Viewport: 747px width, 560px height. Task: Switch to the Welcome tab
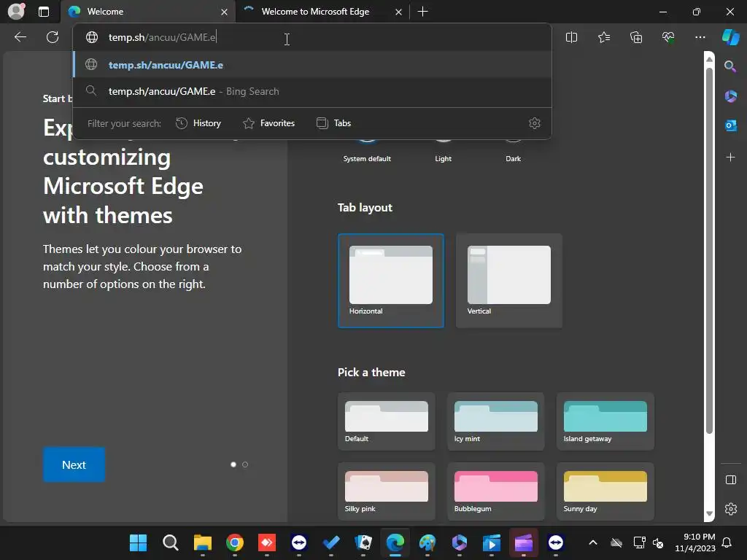click(147, 12)
